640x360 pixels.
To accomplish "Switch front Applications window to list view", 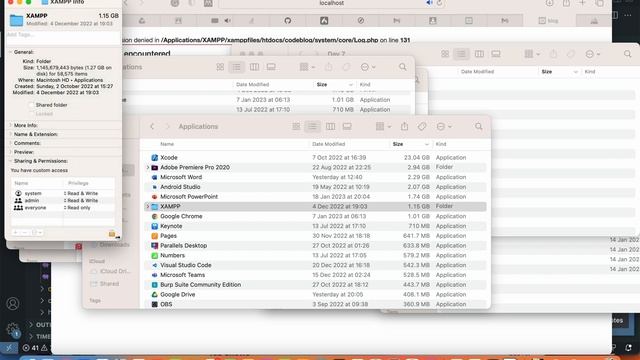I will [x=312, y=127].
